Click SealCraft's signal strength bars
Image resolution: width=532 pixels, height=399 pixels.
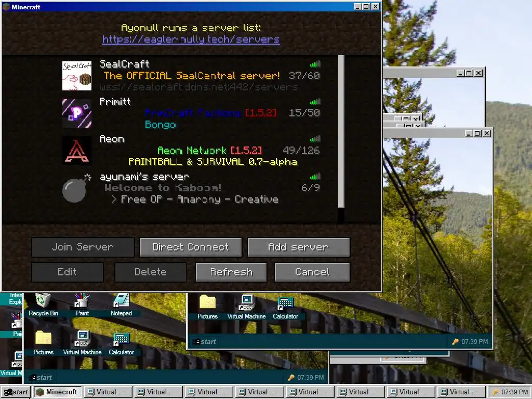(x=315, y=64)
